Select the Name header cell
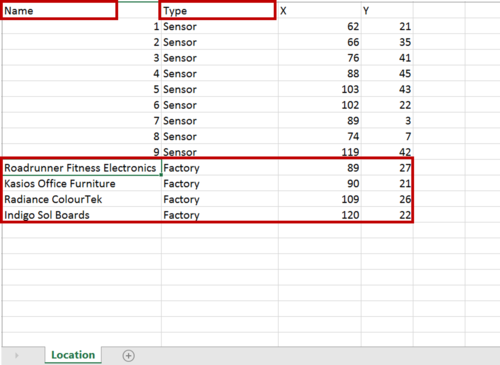The image size is (500, 365). tap(82, 11)
